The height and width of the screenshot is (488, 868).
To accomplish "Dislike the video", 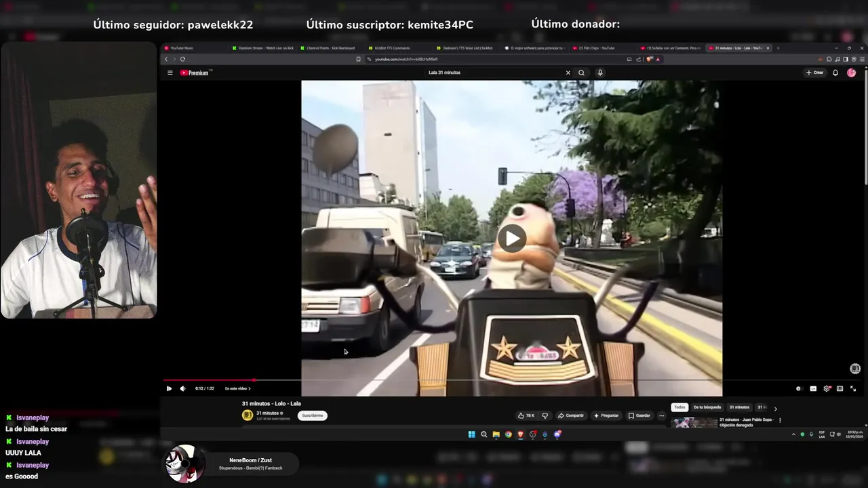I will 545,415.
